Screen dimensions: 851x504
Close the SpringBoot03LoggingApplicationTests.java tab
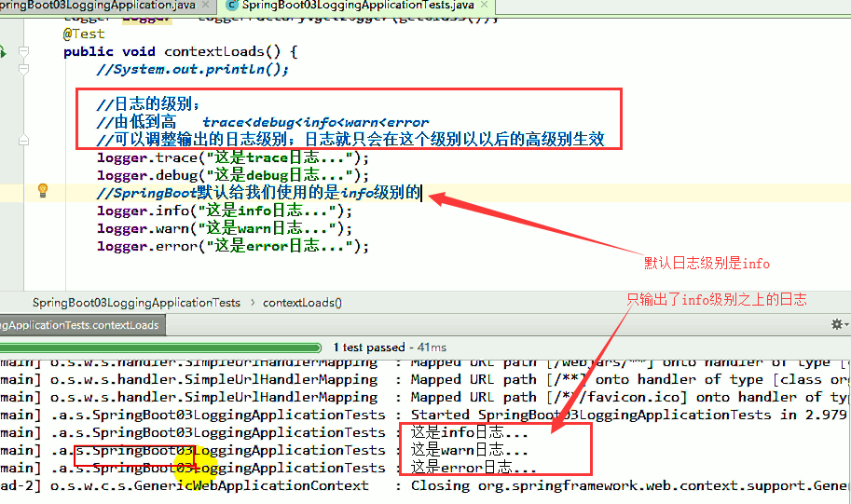point(484,5)
